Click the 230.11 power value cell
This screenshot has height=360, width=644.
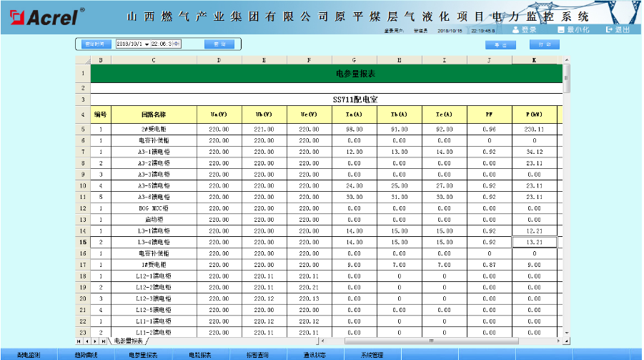tap(535, 130)
